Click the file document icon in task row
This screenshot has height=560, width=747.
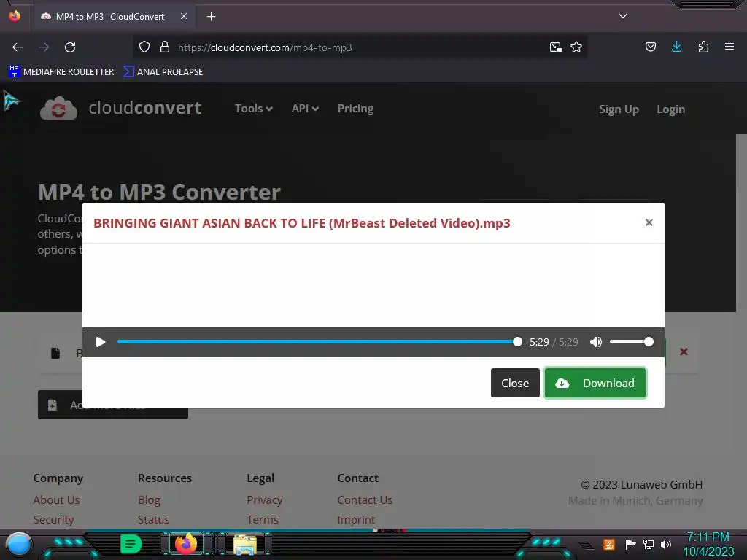[x=55, y=353]
